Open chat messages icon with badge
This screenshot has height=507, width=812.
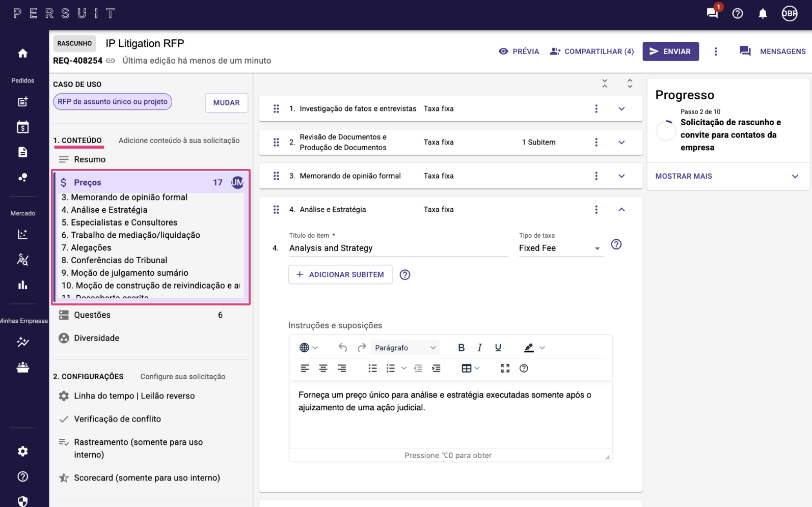[x=713, y=13]
